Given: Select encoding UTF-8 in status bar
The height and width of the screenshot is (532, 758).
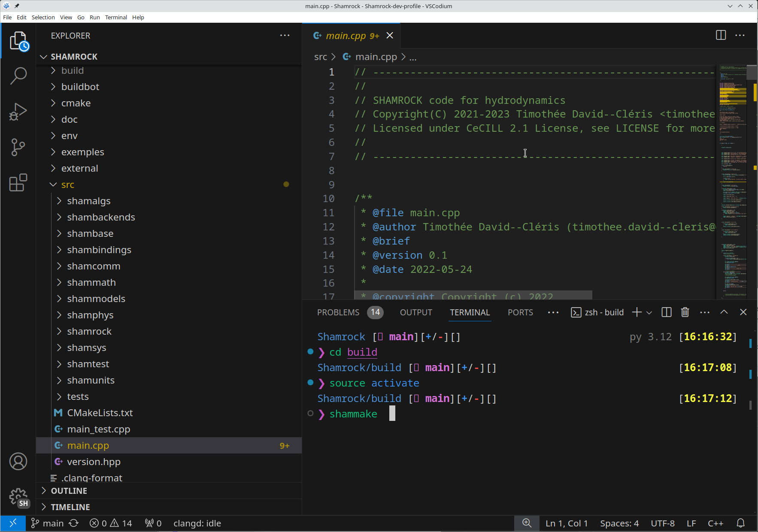Looking at the screenshot, I should [x=663, y=523].
